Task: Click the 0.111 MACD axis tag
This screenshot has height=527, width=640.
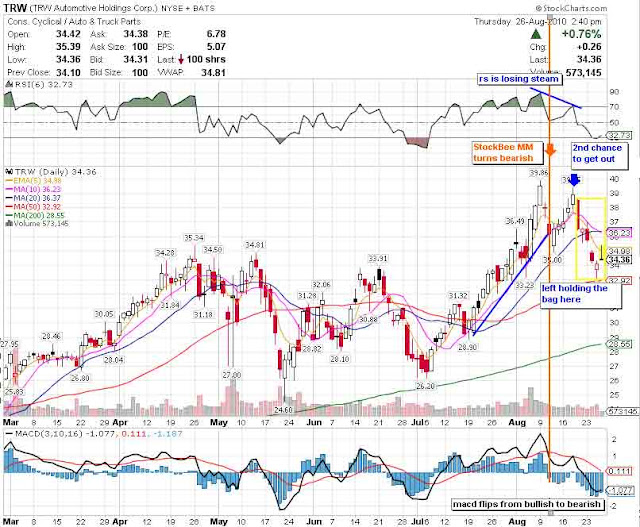Action: tap(620, 471)
